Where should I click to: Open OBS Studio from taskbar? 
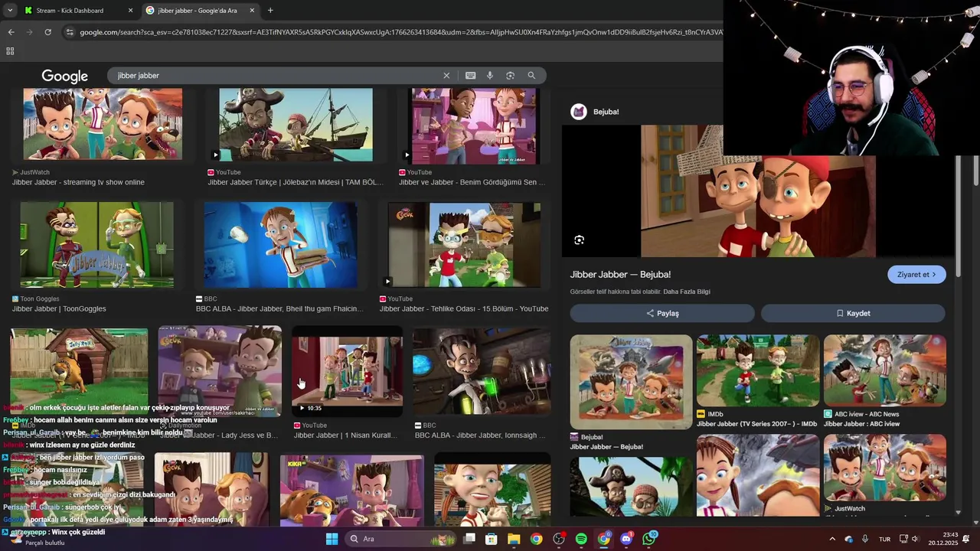tap(559, 539)
